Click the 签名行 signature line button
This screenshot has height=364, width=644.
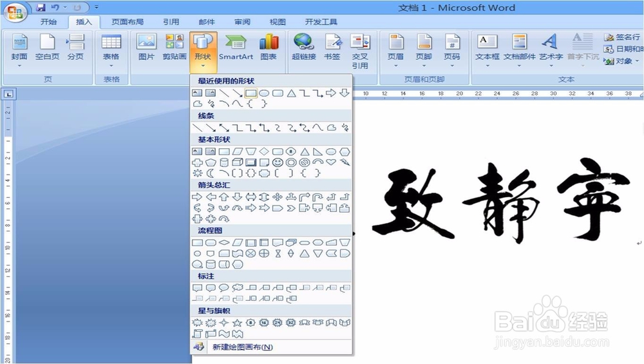pyautogui.click(x=622, y=37)
